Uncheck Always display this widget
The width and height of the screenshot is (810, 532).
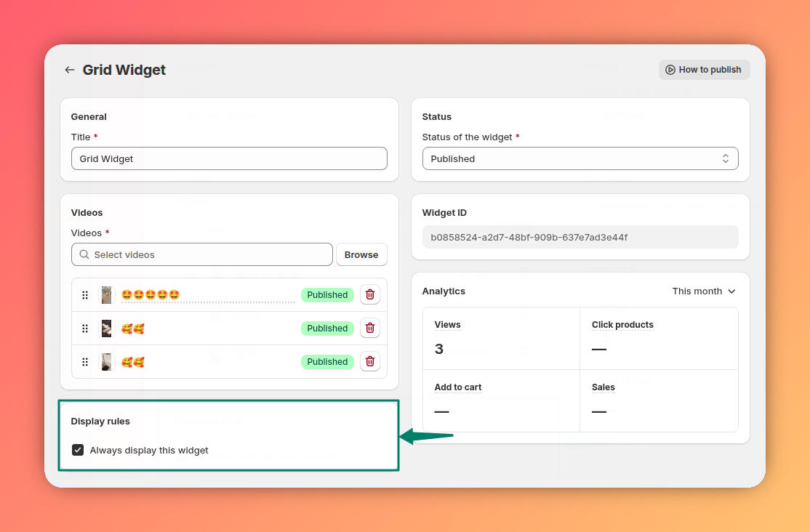(78, 450)
